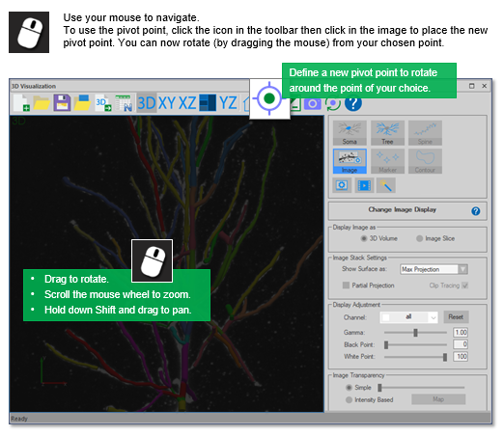This screenshot has height=436, width=504.
Task: Click the blue help question mark in toolbar
Action: [353, 103]
